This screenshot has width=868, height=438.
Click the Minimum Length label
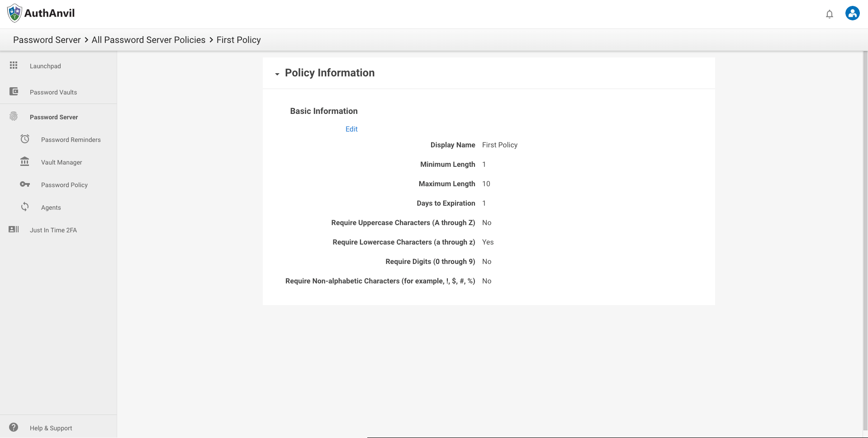pyautogui.click(x=448, y=164)
